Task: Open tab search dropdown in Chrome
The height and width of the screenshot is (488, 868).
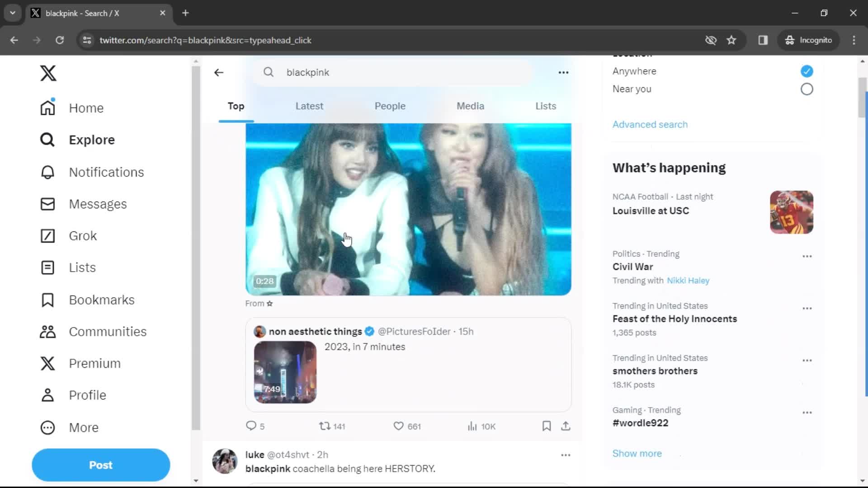Action: pyautogui.click(x=13, y=13)
